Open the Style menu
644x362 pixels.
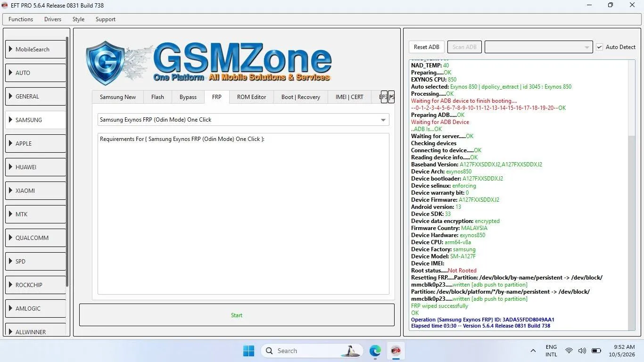[x=78, y=19]
